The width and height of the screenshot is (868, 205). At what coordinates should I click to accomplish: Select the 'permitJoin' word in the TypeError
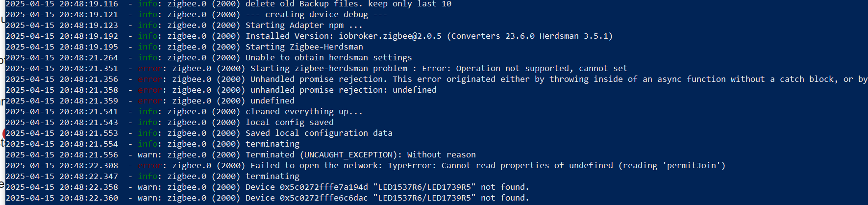click(x=691, y=166)
